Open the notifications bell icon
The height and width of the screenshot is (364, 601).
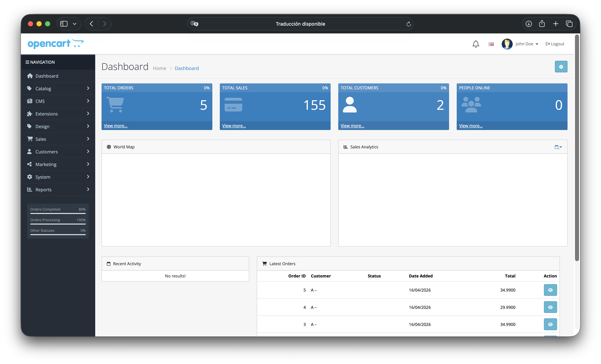[476, 44]
